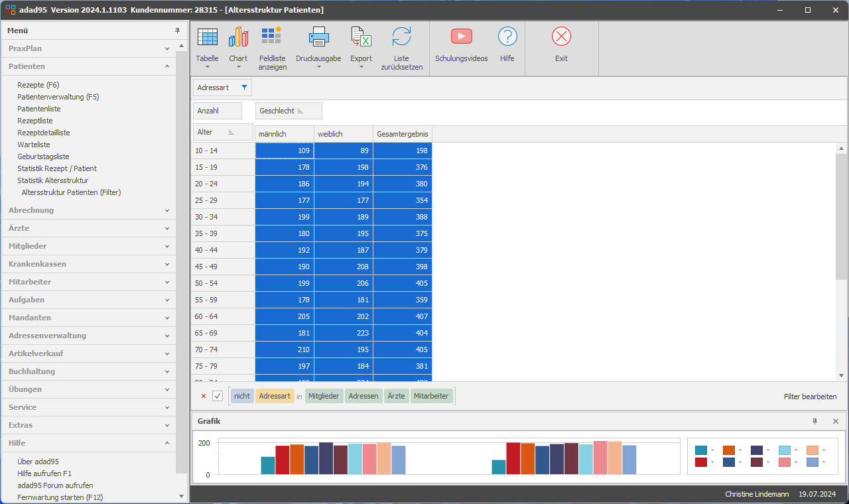This screenshot has height=504, width=849.
Task: Click the Export icon
Action: 361,38
